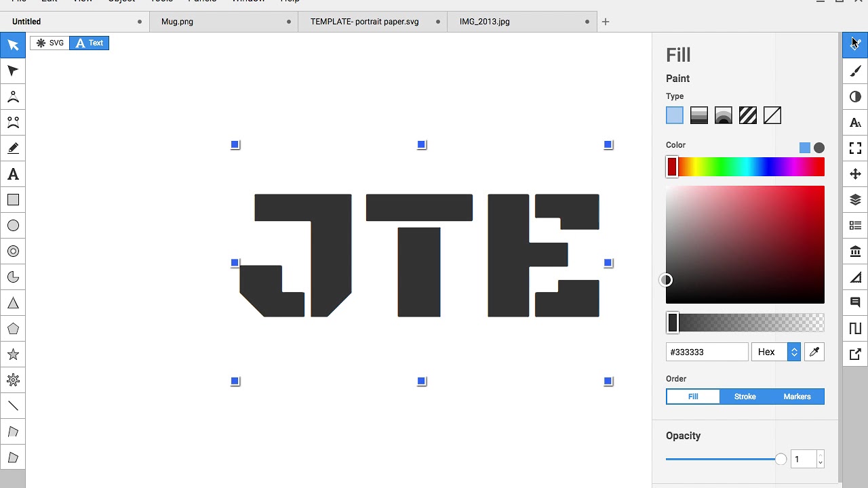Select the single-node curve tool

13,97
